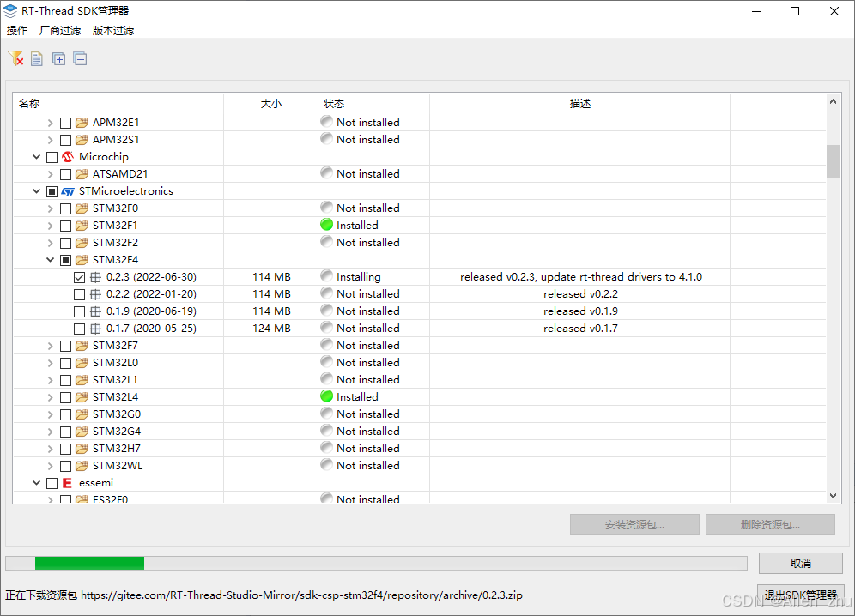This screenshot has height=616, width=855.
Task: Select the STM32G4 tree row
Action: click(x=419, y=432)
